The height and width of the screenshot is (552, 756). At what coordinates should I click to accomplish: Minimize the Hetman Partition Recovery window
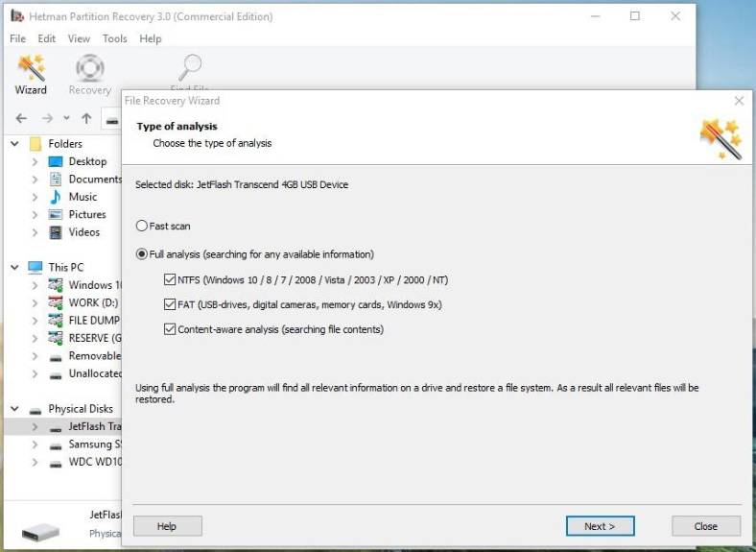[596, 16]
